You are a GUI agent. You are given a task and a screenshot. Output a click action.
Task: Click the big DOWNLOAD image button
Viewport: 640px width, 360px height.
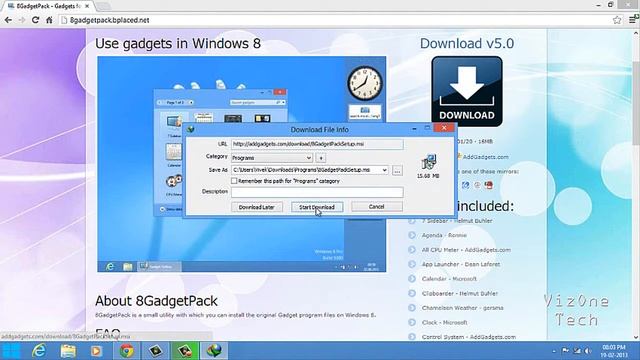[x=467, y=91]
